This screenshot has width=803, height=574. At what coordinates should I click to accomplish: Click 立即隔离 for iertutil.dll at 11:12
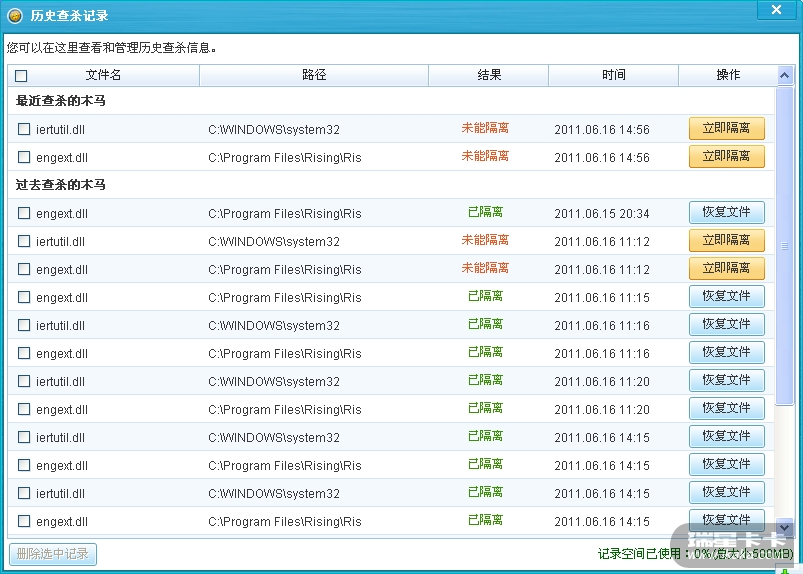pos(727,240)
